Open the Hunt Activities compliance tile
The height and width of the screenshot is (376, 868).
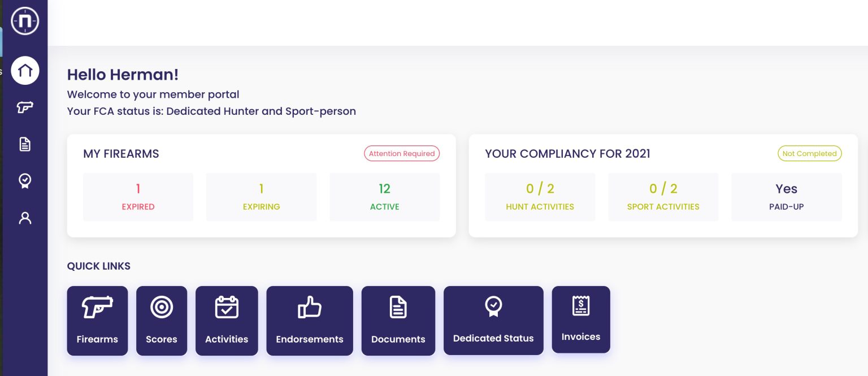pos(540,197)
